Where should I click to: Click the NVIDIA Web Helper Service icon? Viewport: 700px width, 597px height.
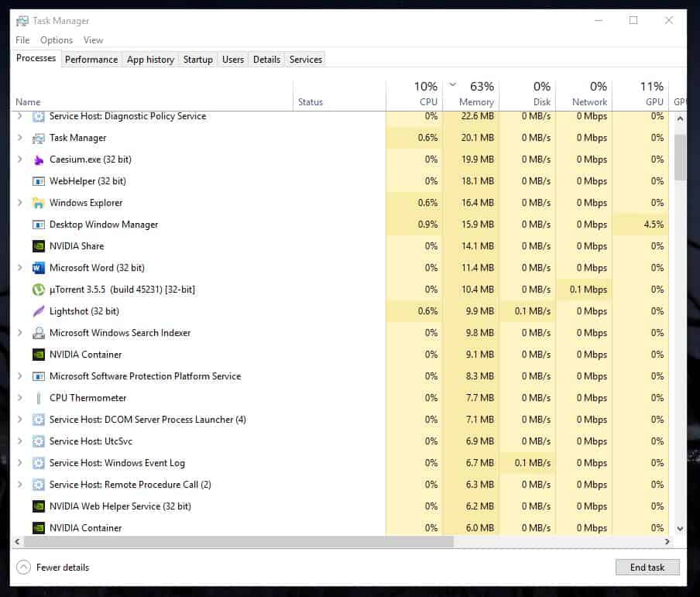[x=39, y=506]
